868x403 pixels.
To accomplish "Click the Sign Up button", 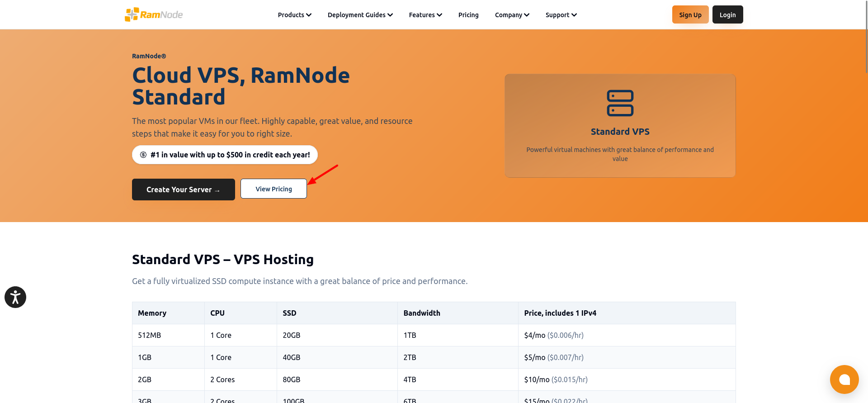I will [690, 14].
